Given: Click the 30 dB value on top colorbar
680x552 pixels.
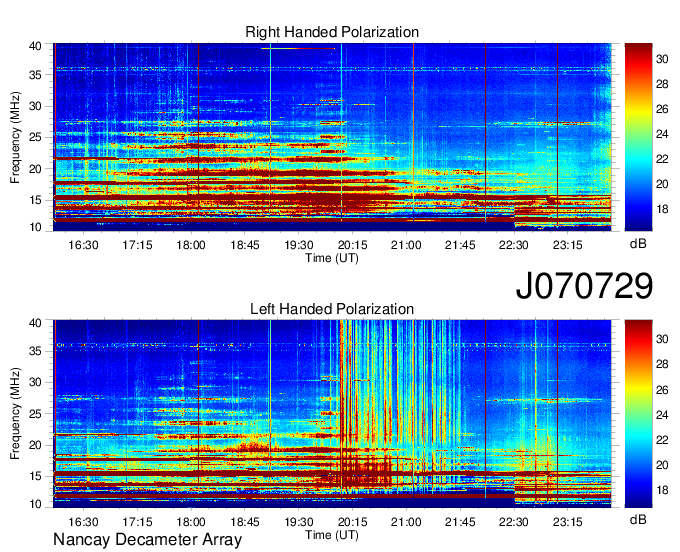Looking at the screenshot, I should tap(662, 59).
